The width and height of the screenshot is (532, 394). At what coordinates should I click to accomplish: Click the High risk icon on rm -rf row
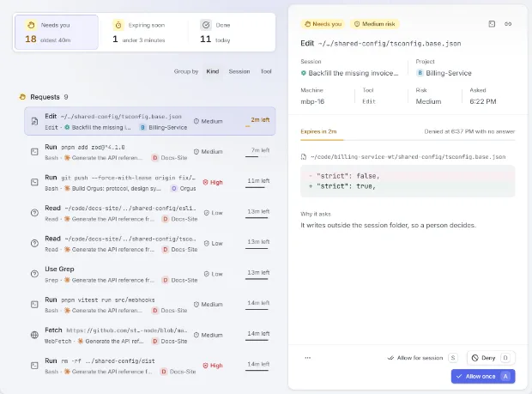pyautogui.click(x=205, y=366)
